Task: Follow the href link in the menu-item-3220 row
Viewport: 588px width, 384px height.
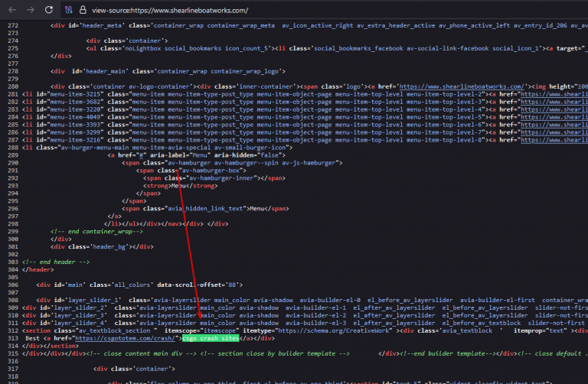Action: click(554, 109)
